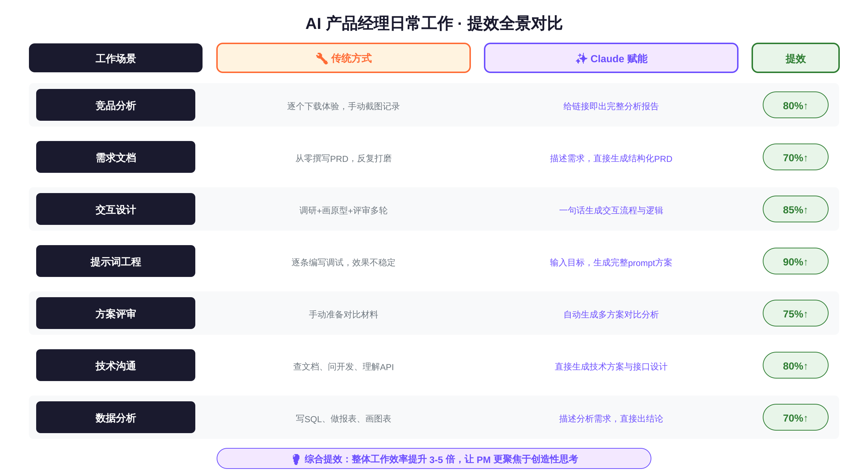Select the green 提效 header
This screenshot has width=868, height=470.
tap(795, 58)
